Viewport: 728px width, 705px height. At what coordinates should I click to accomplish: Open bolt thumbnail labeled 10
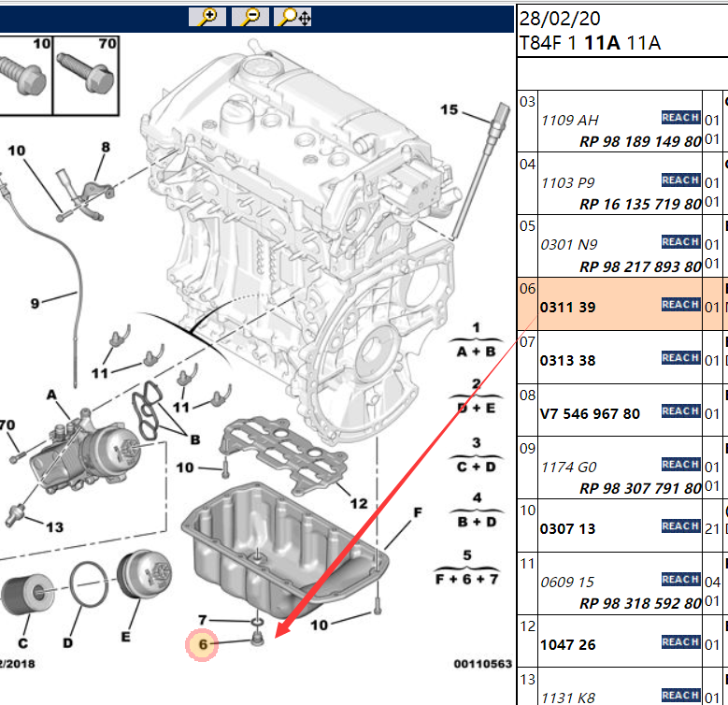[25, 75]
